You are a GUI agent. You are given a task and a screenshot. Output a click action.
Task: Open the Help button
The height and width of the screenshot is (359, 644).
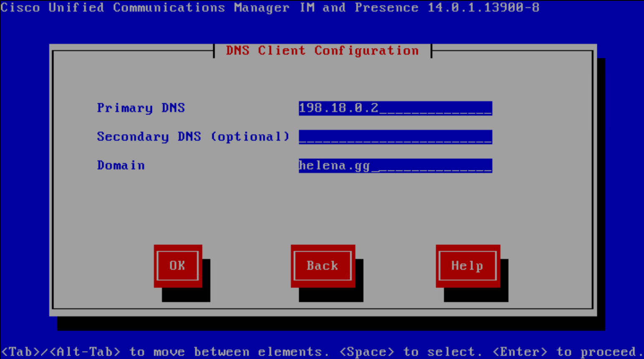point(467,266)
